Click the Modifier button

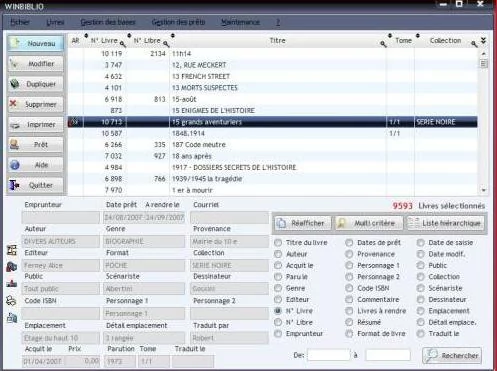pos(36,64)
